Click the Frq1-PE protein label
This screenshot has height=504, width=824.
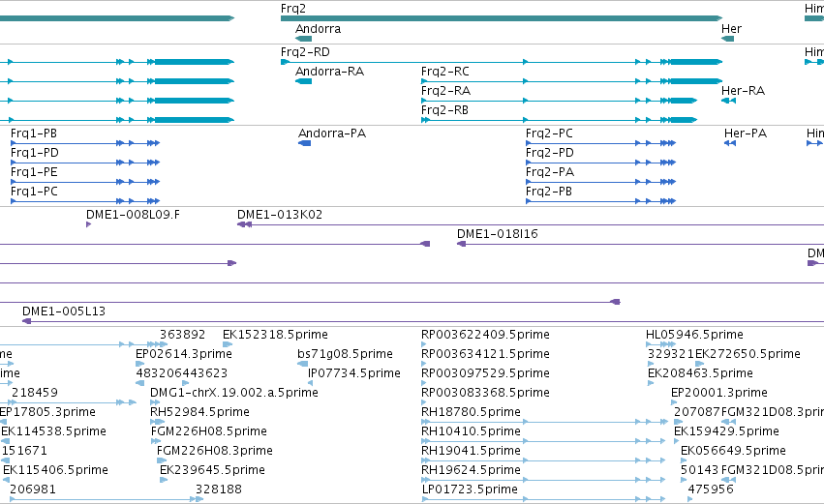(34, 172)
